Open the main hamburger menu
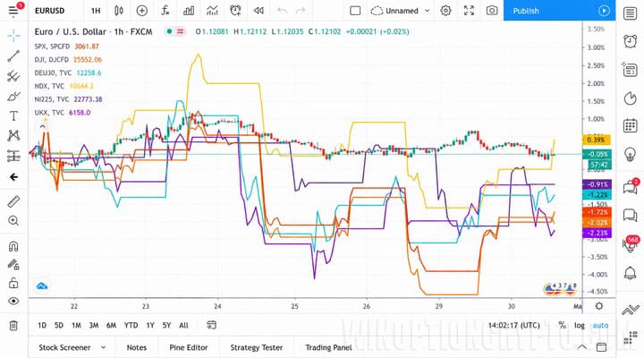This screenshot has height=358, width=644. point(13,11)
